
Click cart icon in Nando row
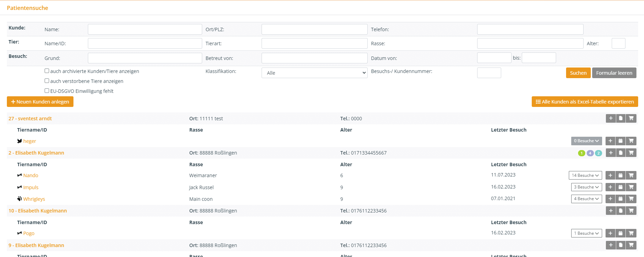click(x=631, y=175)
